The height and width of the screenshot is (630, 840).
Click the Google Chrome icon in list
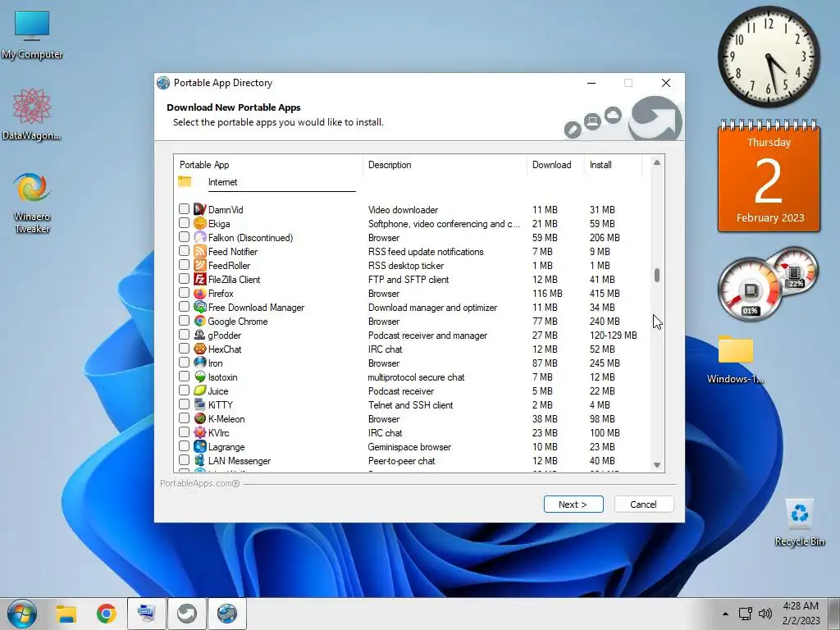(200, 321)
